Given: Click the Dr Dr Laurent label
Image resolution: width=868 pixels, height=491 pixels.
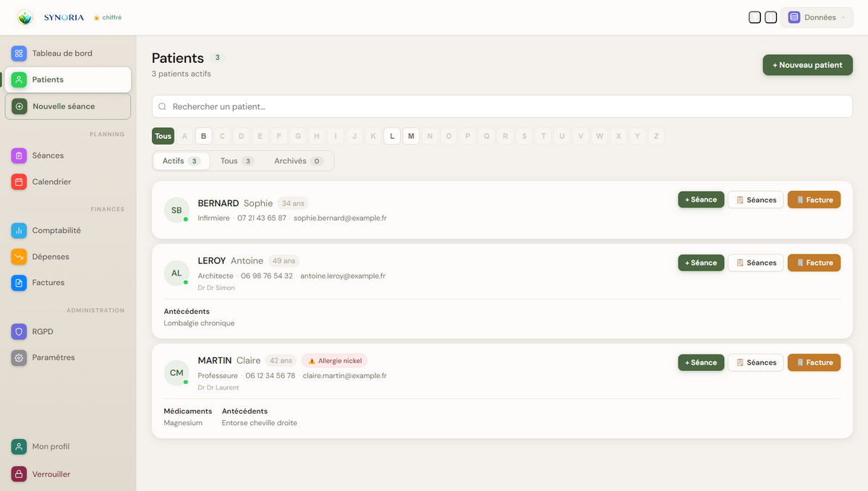Looking at the screenshot, I should [x=218, y=388].
